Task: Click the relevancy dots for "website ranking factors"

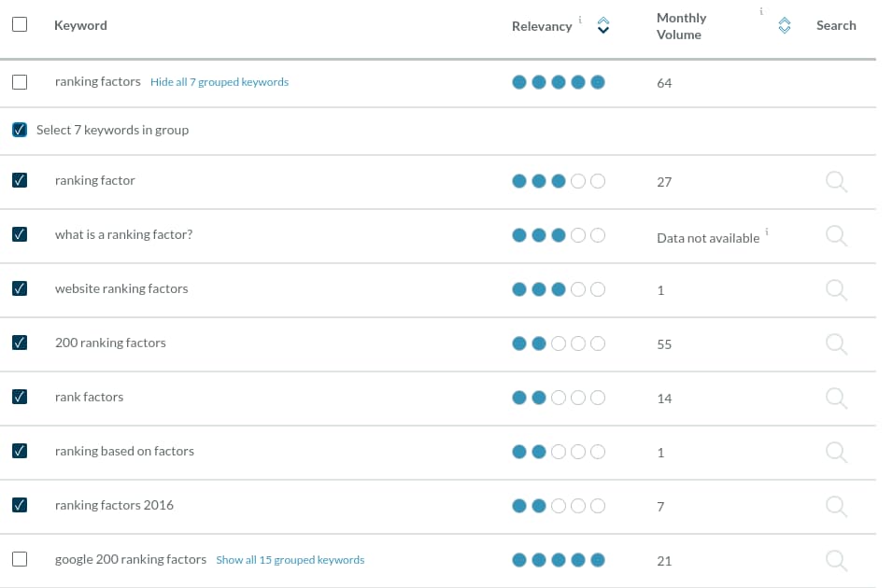Action: point(559,289)
